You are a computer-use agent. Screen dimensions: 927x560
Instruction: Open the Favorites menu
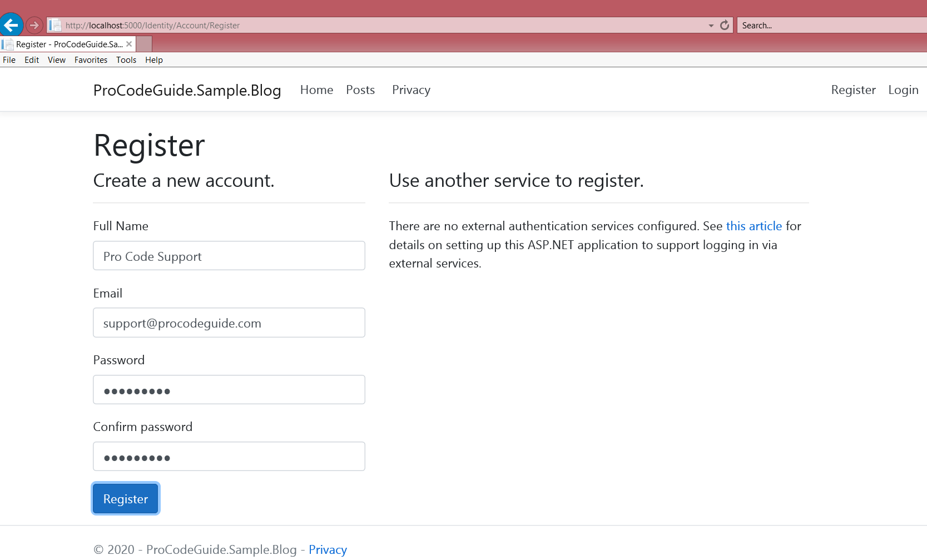[x=91, y=60]
